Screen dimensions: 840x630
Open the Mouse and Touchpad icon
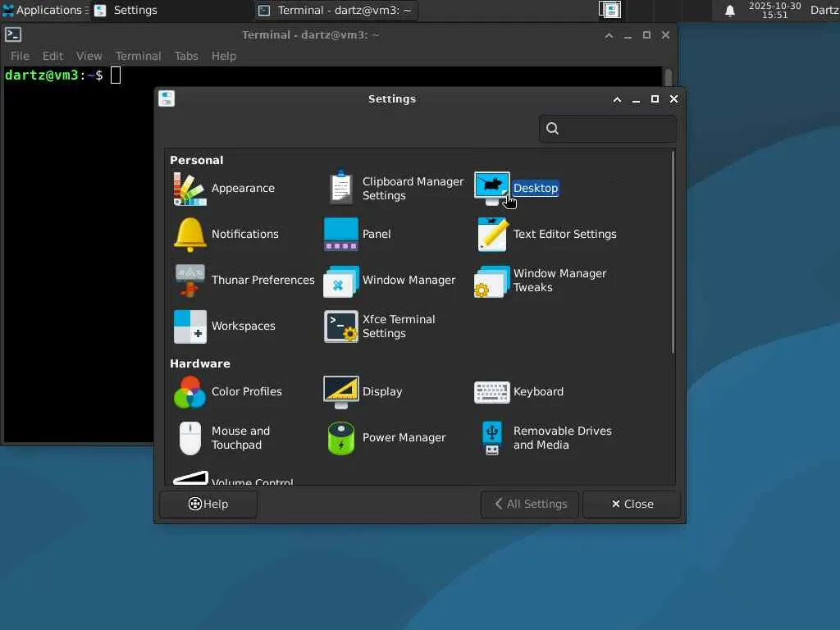click(189, 438)
